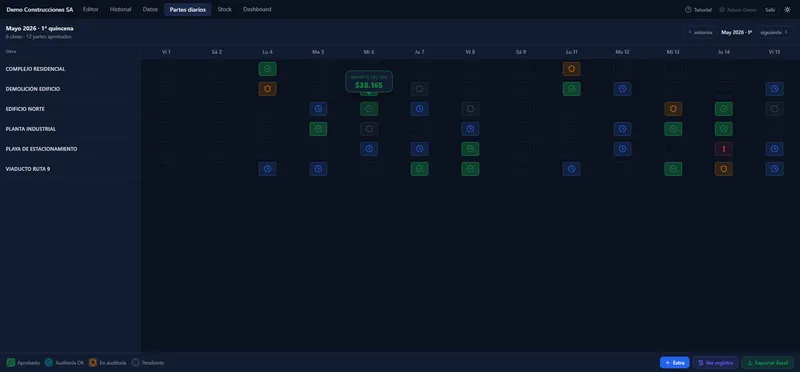The width and height of the screenshot is (800, 372).
Task: Open Planta Industrial pending part on Mi 6
Action: (x=369, y=129)
